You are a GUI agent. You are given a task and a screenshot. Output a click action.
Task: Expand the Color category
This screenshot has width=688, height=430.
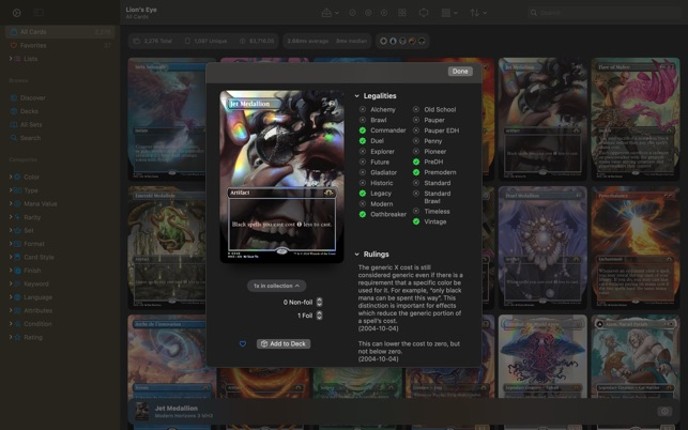click(11, 177)
